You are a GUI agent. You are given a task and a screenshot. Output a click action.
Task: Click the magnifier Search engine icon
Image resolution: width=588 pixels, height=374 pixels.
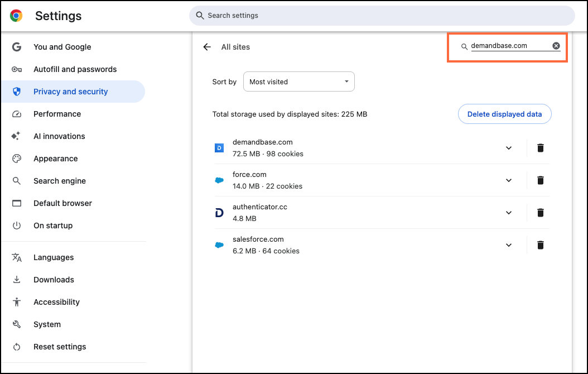17,181
